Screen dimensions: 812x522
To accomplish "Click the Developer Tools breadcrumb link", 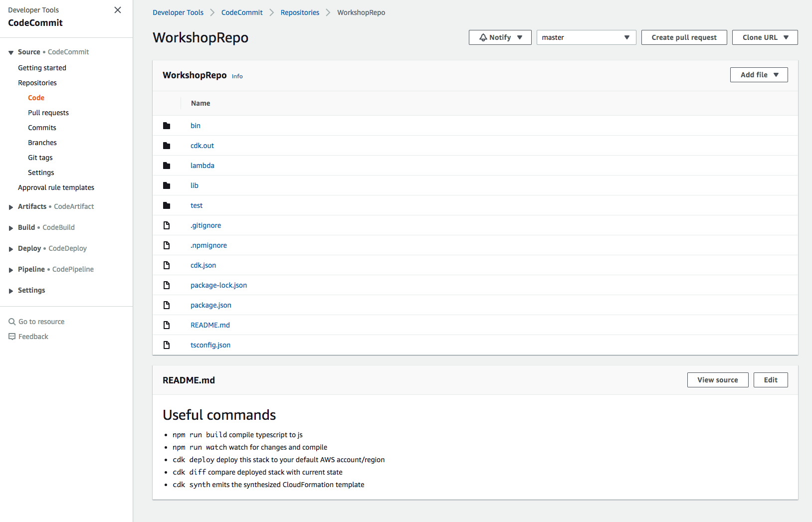I will (178, 12).
